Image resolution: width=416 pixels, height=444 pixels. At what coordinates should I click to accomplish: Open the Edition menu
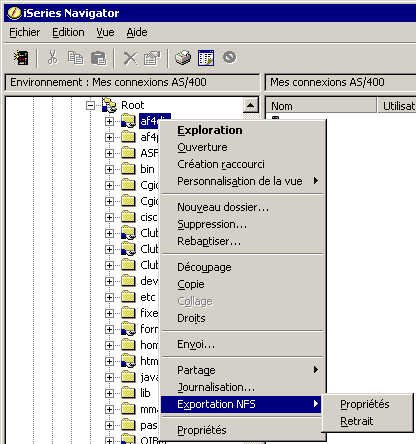pos(68,32)
